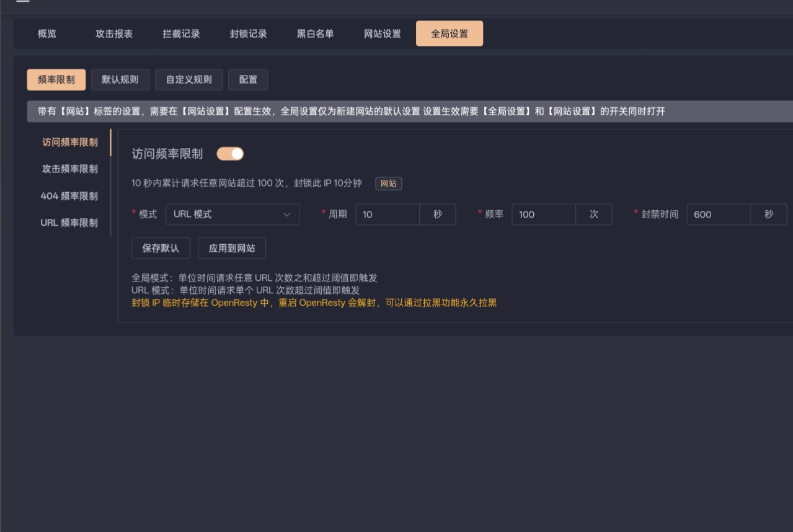The height and width of the screenshot is (532, 793).
Task: Focus the 频率 input showing 100
Action: point(543,215)
